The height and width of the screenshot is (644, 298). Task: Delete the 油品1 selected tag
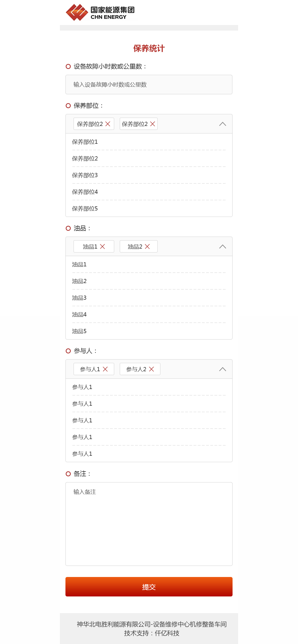point(102,247)
